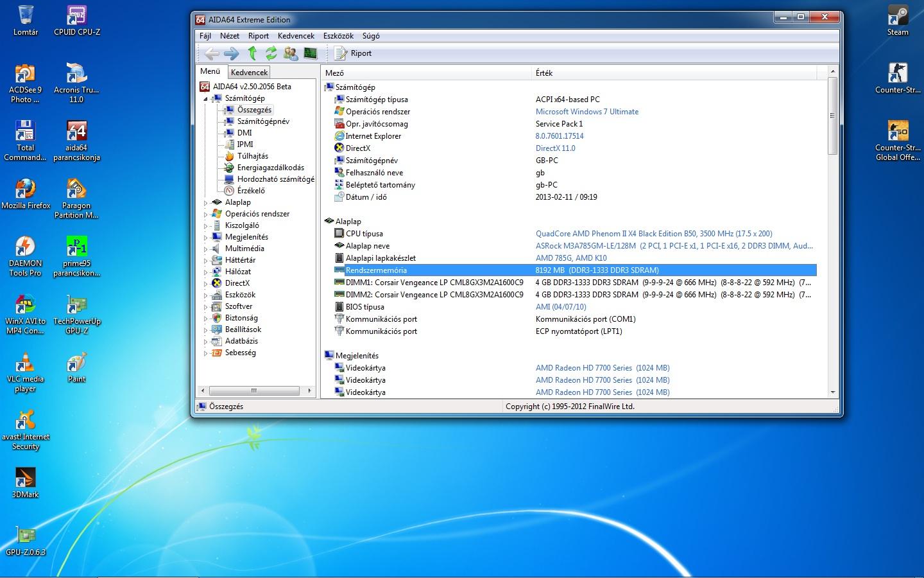
Task: Select Túlhajtás tree item
Action: (x=253, y=156)
